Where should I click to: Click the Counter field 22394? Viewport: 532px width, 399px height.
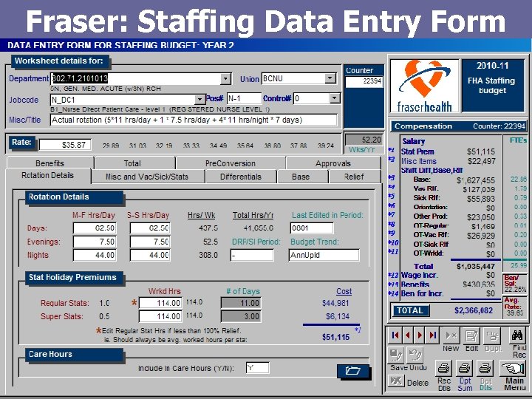click(364, 81)
